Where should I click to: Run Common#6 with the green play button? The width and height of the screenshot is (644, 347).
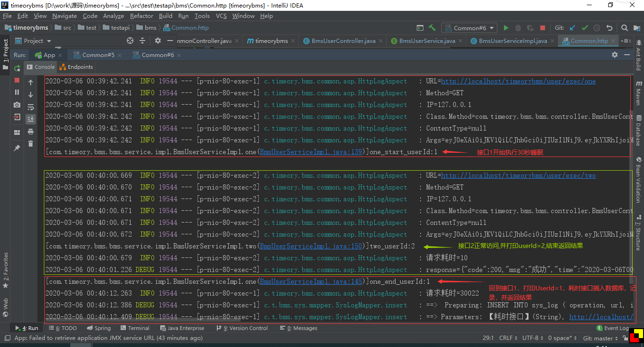(506, 28)
